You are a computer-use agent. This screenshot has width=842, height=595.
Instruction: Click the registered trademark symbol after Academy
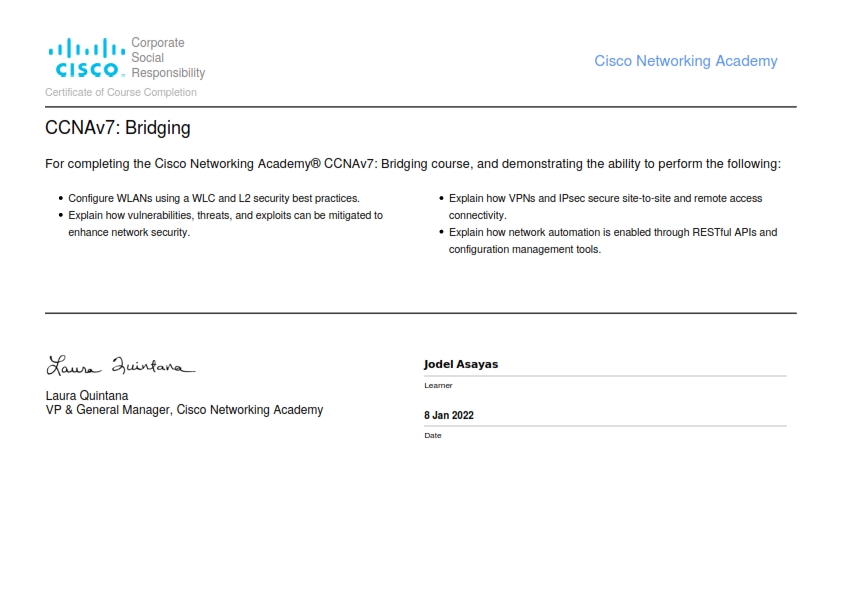(x=316, y=163)
